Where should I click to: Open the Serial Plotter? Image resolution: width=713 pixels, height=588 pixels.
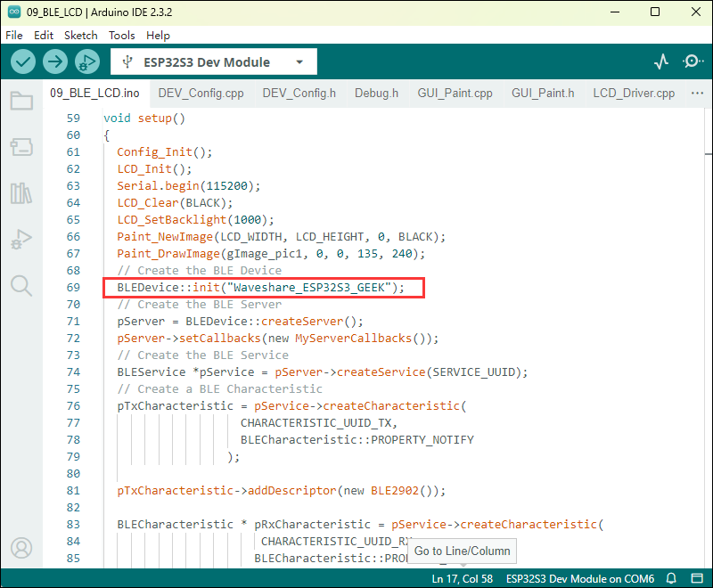click(x=660, y=61)
